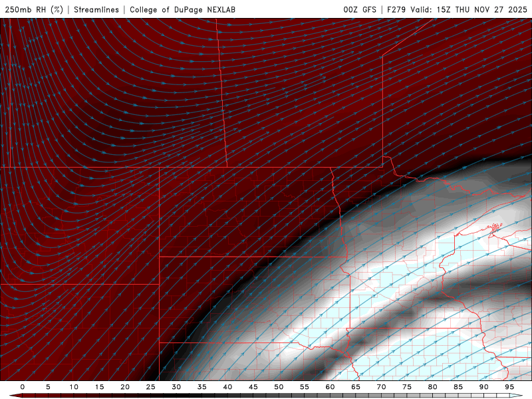The height and width of the screenshot is (399, 532).
Task: Click the colorbar label '40'
Action: (x=227, y=387)
